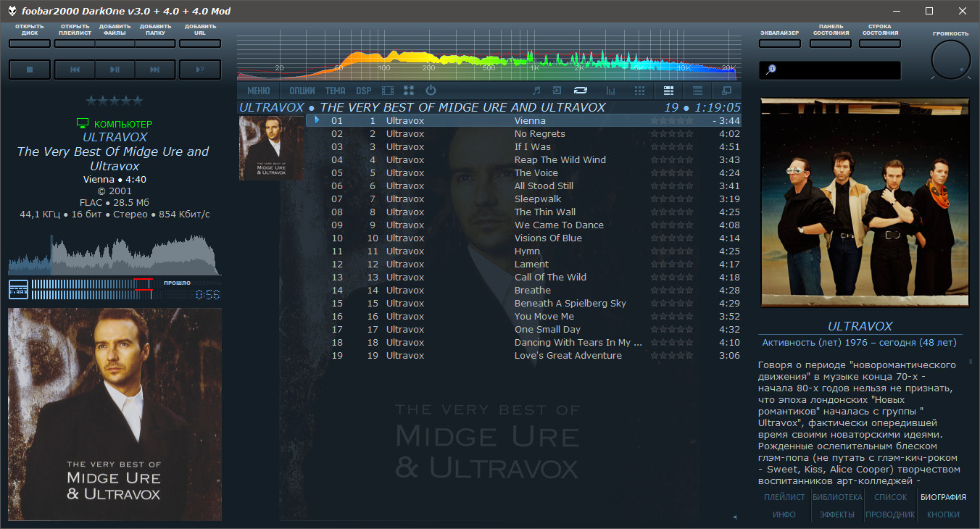
Task: Switch to the Кнопки tab
Action: click(x=943, y=515)
